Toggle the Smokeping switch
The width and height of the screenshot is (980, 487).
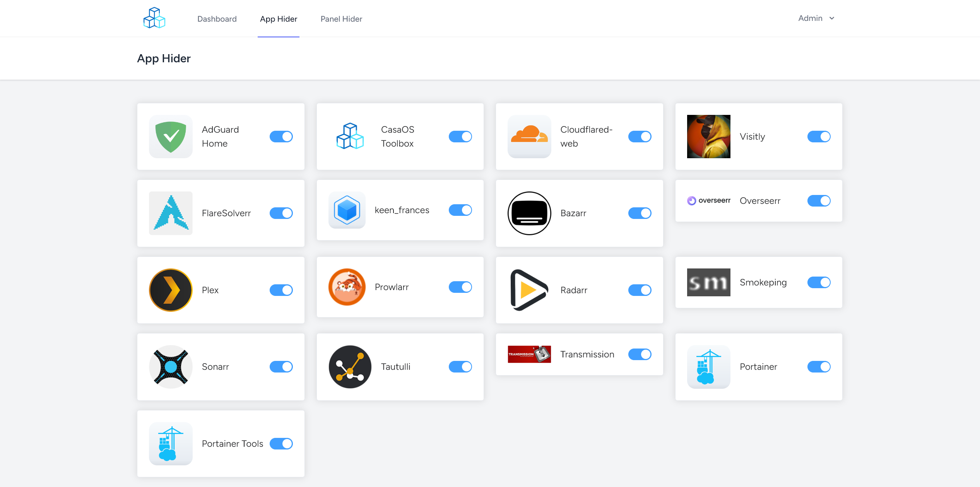click(x=819, y=282)
